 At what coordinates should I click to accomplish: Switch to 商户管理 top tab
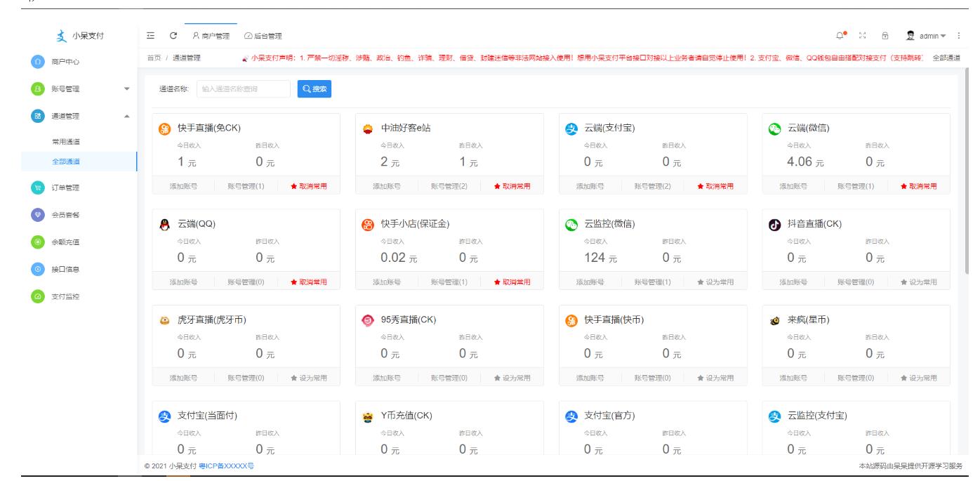coord(211,36)
